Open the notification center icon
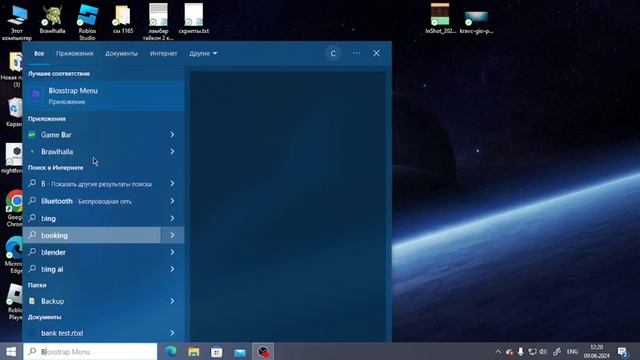Viewport: 640px width, 360px height. [622, 351]
